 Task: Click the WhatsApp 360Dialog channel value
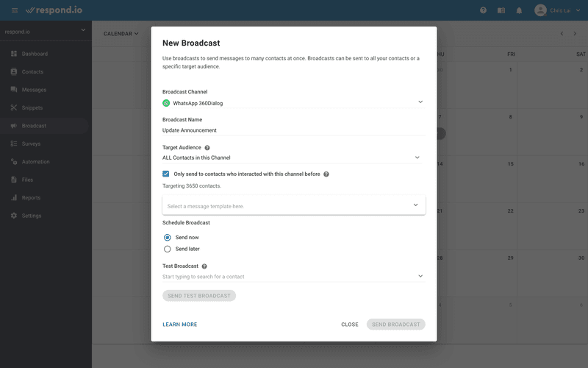tap(198, 103)
